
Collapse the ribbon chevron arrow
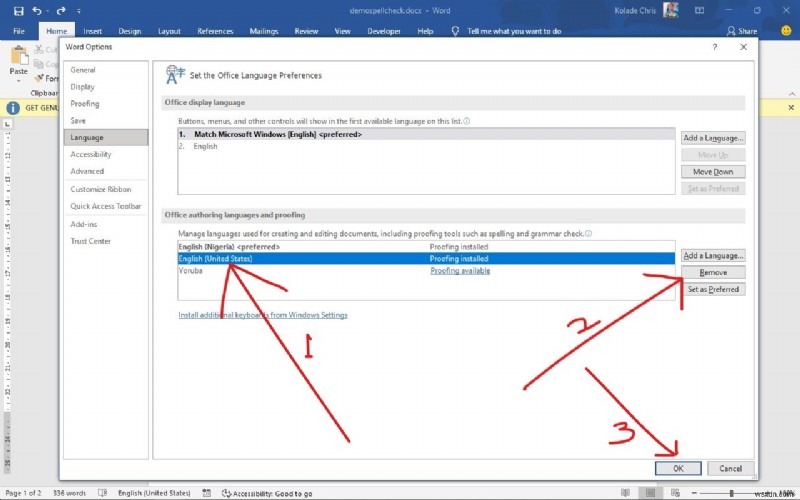[x=791, y=94]
